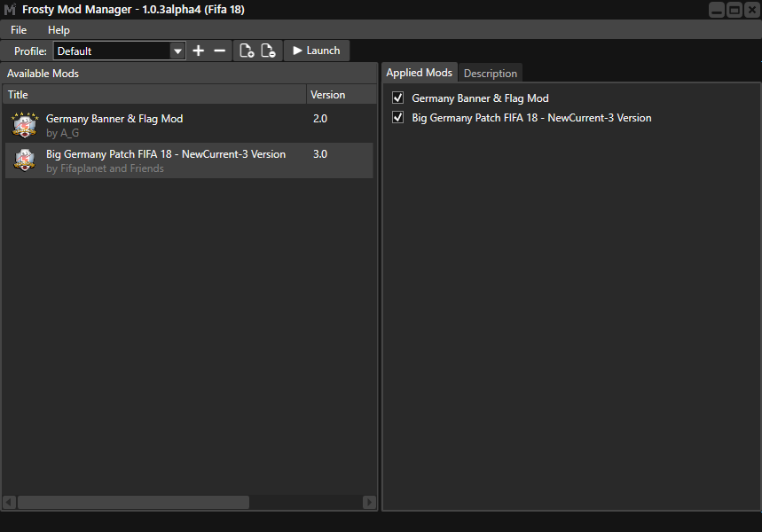Click version 2.0 of Germany Banner mod
The width and height of the screenshot is (762, 532).
tap(320, 119)
